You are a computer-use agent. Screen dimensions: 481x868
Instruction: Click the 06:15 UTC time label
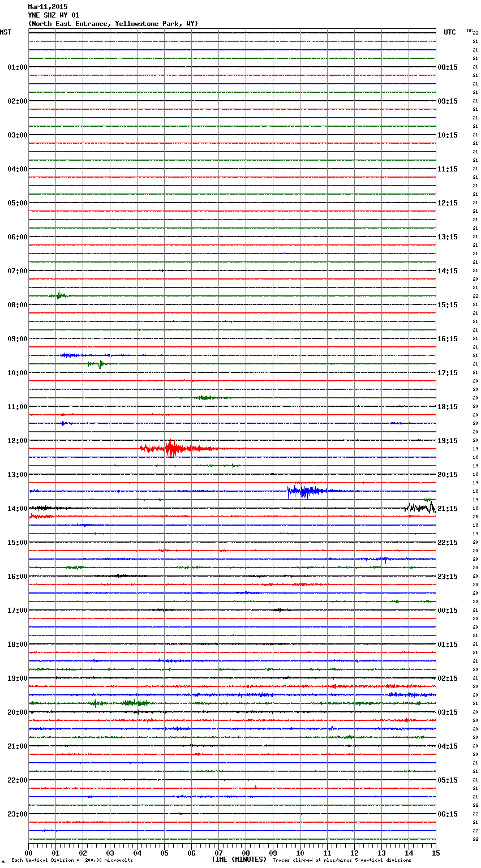point(448,814)
